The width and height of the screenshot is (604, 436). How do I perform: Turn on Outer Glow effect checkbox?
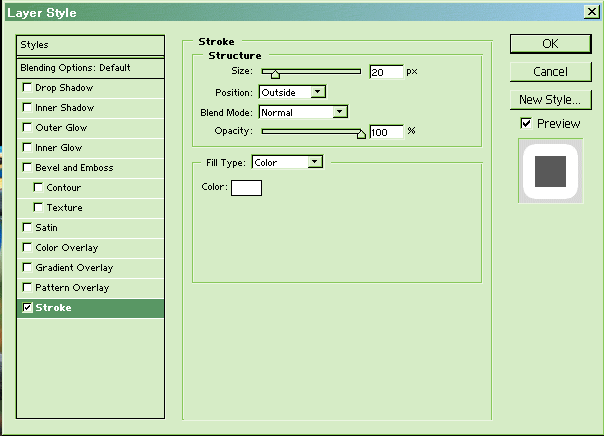tap(27, 128)
